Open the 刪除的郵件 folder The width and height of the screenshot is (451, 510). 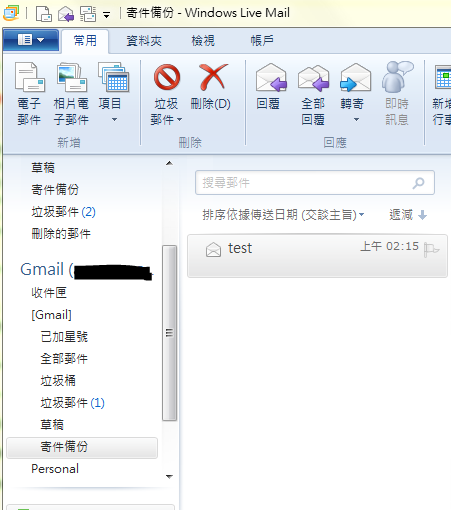click(61, 234)
